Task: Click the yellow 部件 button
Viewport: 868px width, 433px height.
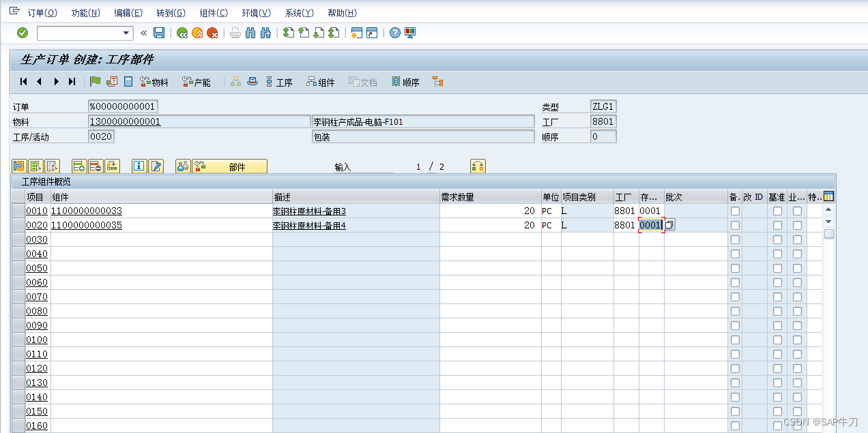Action: pyautogui.click(x=230, y=166)
